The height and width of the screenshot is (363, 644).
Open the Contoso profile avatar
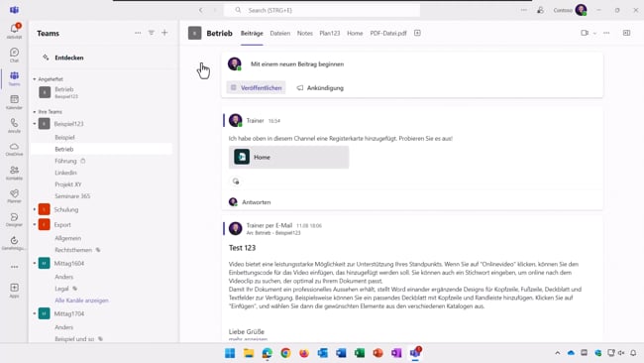pos(581,10)
